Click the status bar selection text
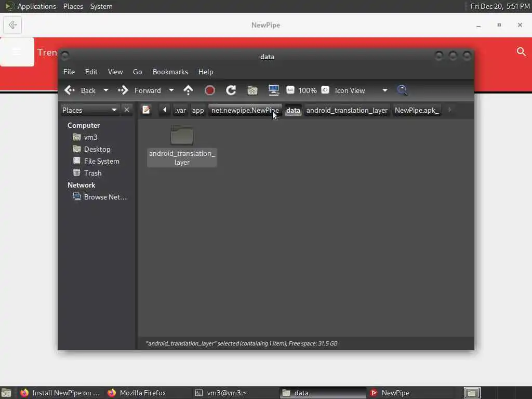Image resolution: width=532 pixels, height=399 pixels. (242, 343)
